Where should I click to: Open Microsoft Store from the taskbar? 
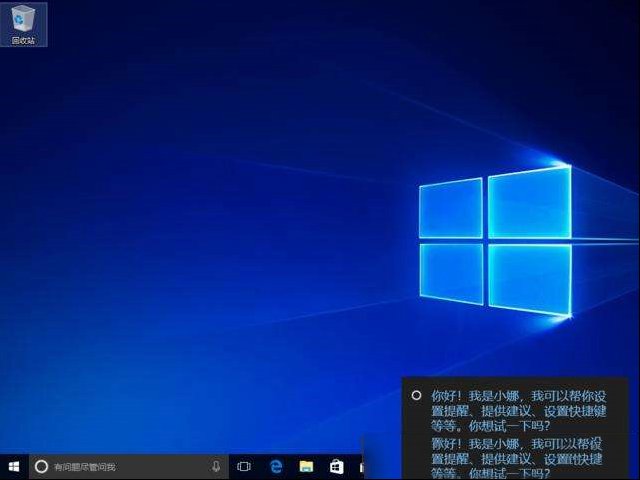coord(337,467)
